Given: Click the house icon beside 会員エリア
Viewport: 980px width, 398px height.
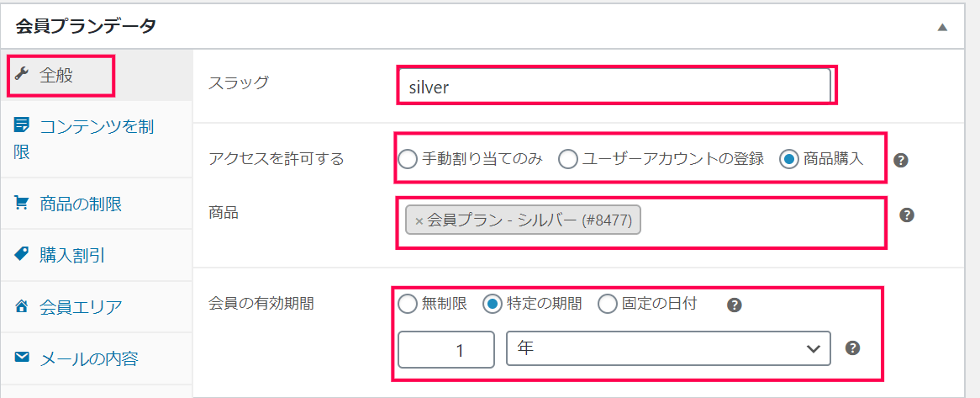Looking at the screenshot, I should pos(21,306).
